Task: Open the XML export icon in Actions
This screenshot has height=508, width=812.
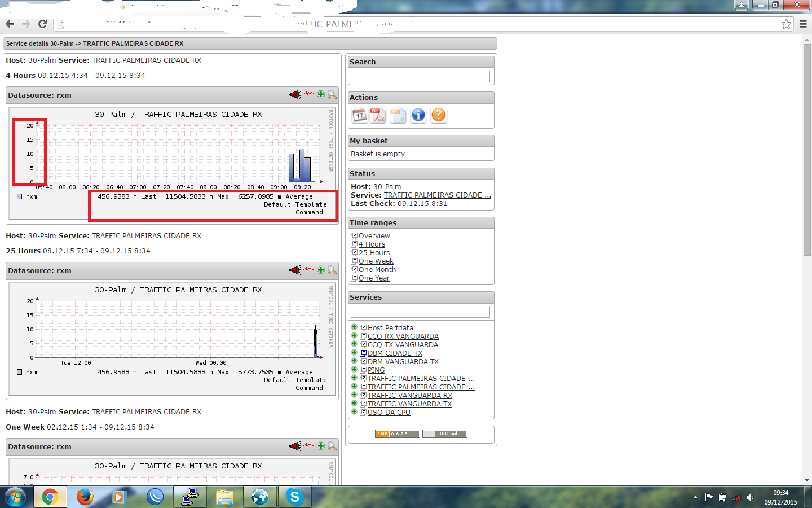Action: [398, 115]
